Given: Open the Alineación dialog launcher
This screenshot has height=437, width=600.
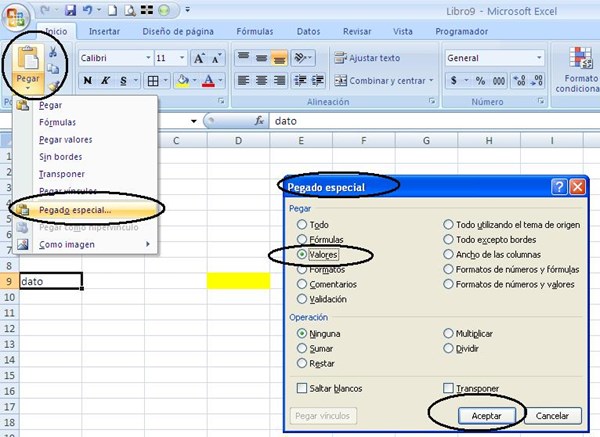Looking at the screenshot, I should point(432,101).
